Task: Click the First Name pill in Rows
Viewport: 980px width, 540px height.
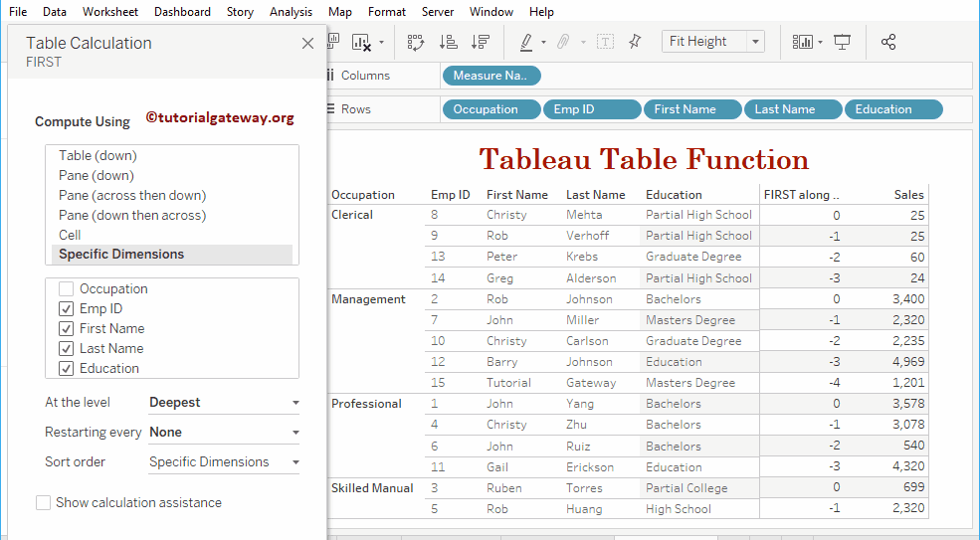Action: [692, 109]
